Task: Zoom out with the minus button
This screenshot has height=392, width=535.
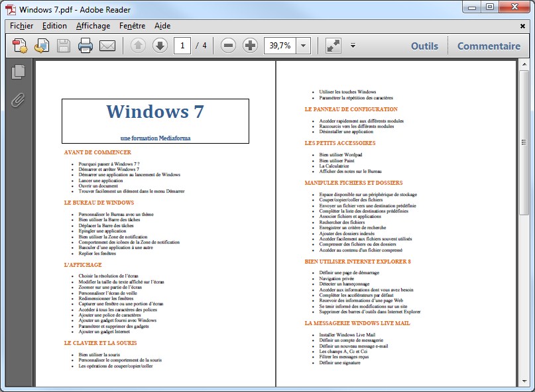Action: coord(228,46)
